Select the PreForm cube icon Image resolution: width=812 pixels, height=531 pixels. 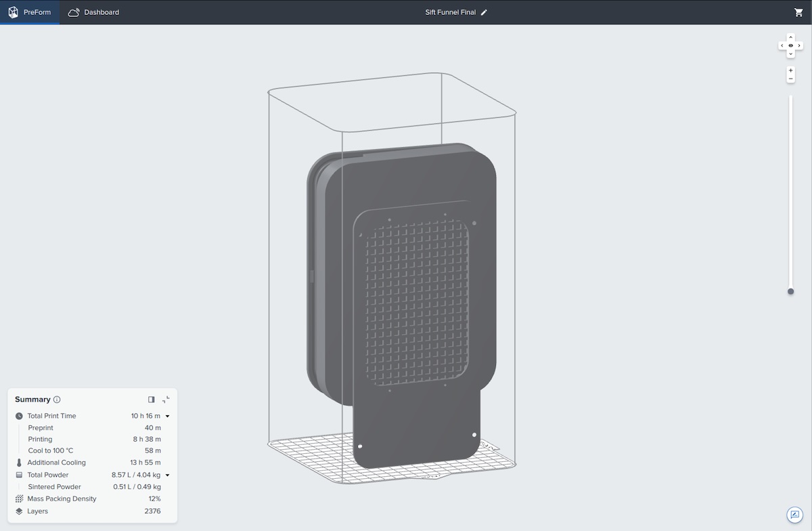point(13,12)
